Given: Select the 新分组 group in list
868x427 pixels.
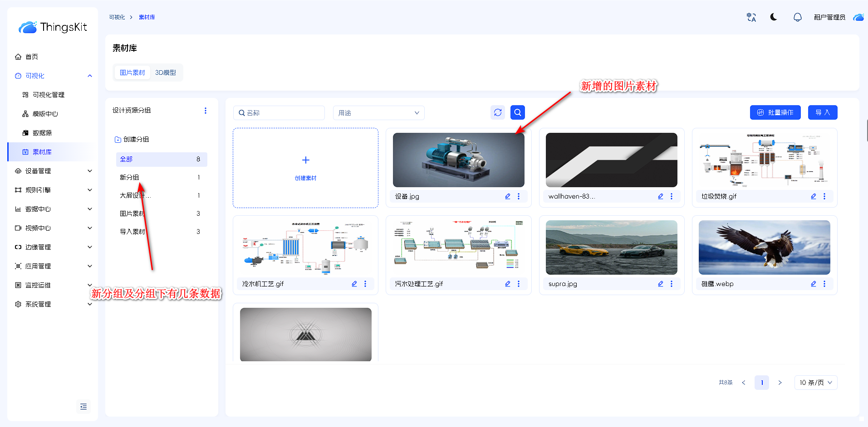Looking at the screenshot, I should point(130,177).
